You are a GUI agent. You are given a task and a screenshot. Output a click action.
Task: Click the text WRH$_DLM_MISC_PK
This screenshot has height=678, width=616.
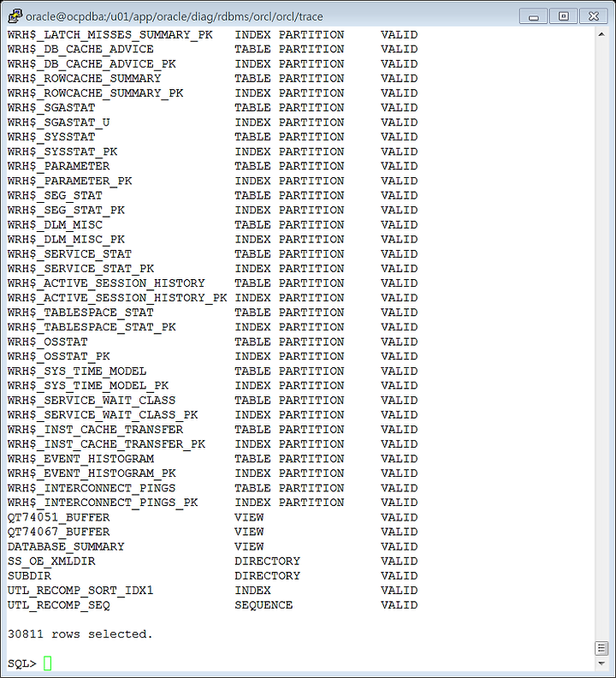[66, 240]
